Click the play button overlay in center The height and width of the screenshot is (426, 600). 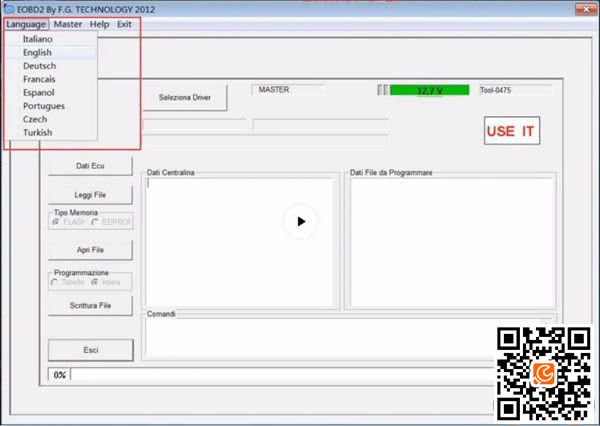point(300,221)
